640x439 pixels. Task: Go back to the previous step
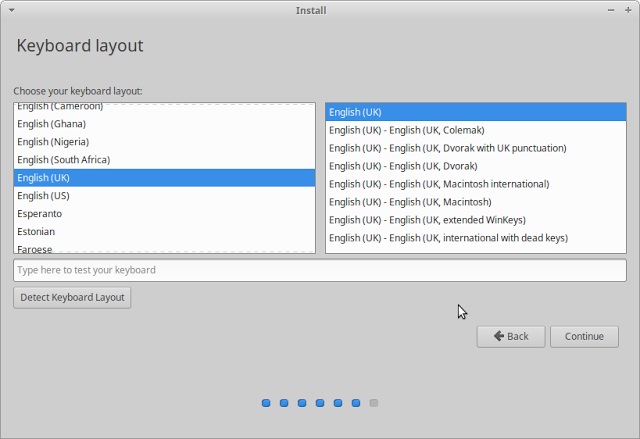point(510,336)
